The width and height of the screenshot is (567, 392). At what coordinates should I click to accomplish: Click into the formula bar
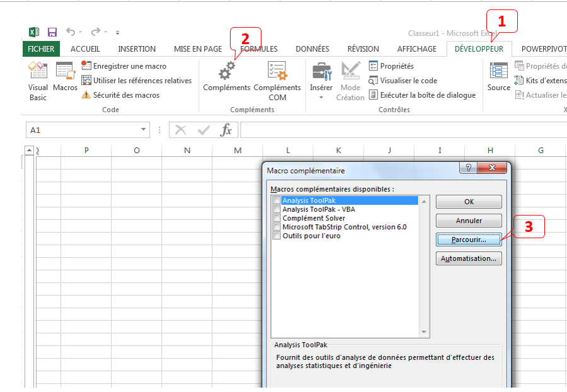[x=403, y=130]
